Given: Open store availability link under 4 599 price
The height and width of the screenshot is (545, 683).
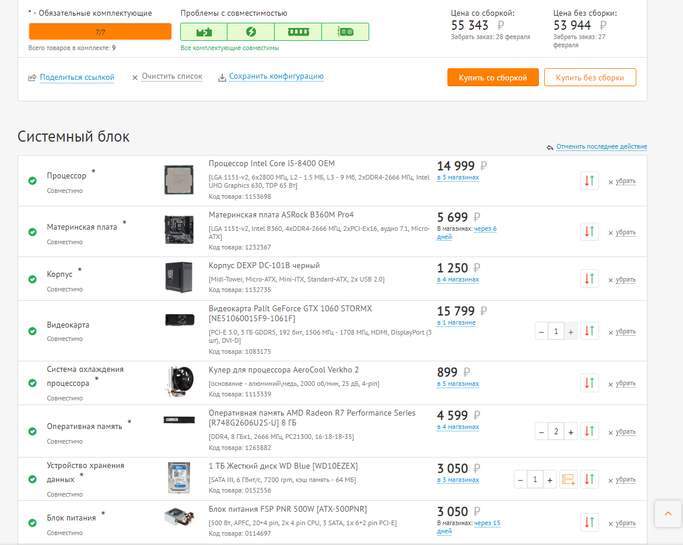Looking at the screenshot, I should tap(458, 427).
